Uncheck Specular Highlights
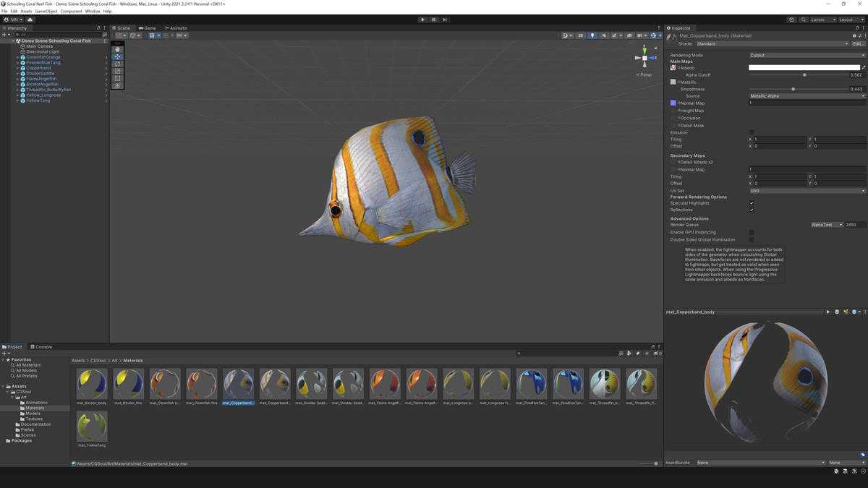The width and height of the screenshot is (868, 488). click(752, 203)
